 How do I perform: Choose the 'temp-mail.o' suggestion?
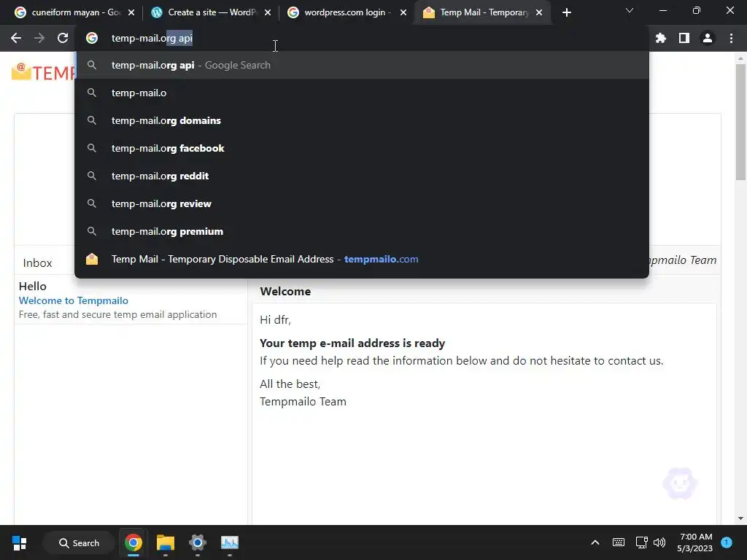(362, 93)
